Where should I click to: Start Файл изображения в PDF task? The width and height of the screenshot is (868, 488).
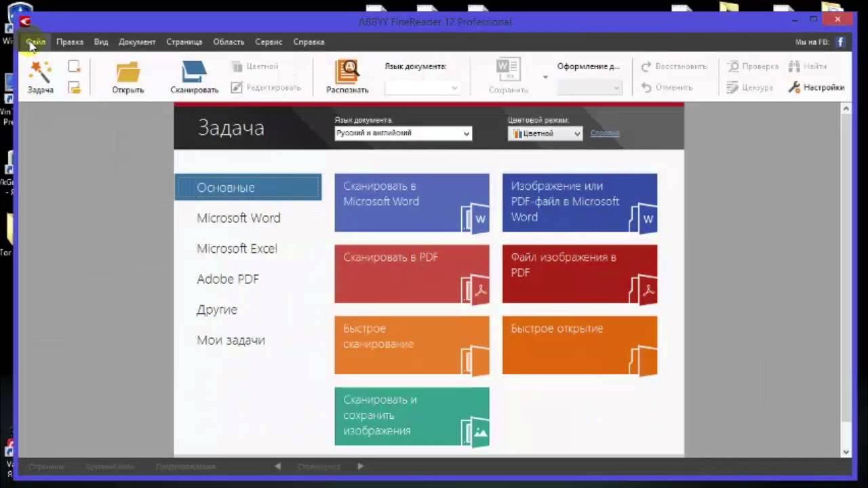(580, 274)
